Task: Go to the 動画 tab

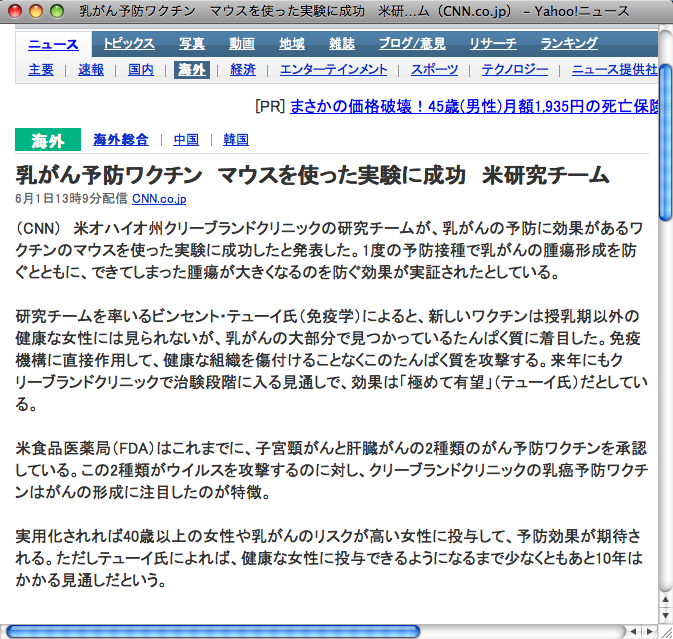Action: pos(242,43)
